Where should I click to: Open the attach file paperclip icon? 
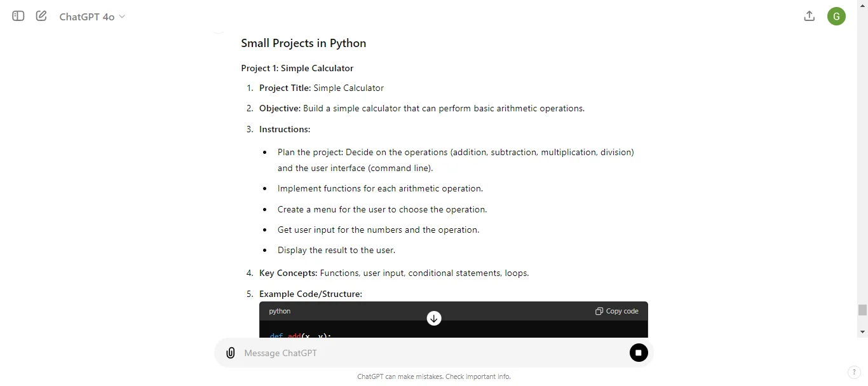(x=230, y=352)
